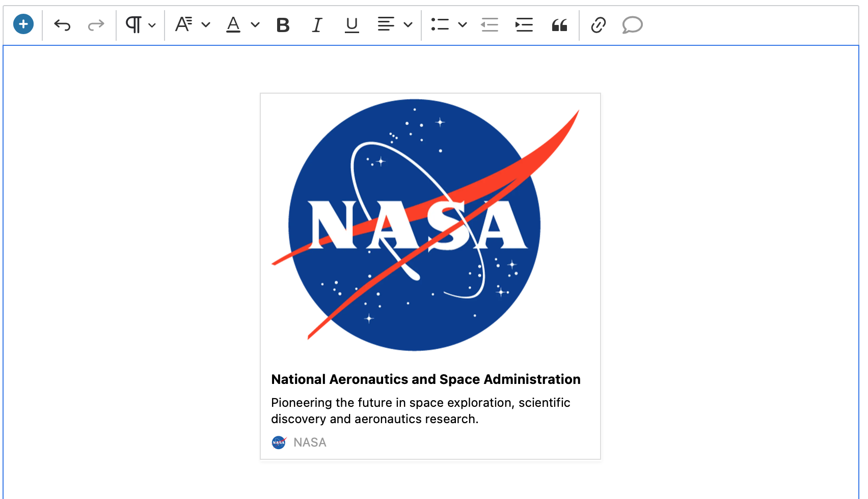Redo the last undone action
Image resolution: width=868 pixels, height=499 pixels.
pos(96,24)
